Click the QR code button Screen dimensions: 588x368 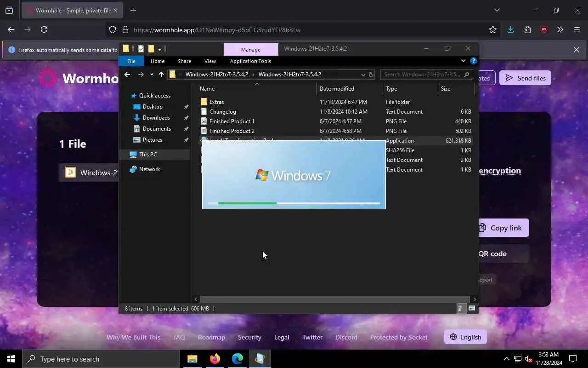pos(503,253)
